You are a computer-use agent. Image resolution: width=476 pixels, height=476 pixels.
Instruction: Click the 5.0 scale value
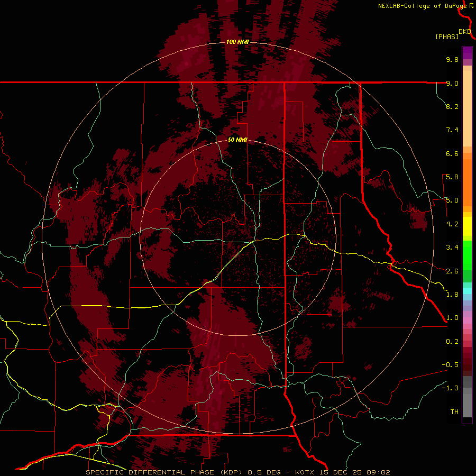coord(452,200)
